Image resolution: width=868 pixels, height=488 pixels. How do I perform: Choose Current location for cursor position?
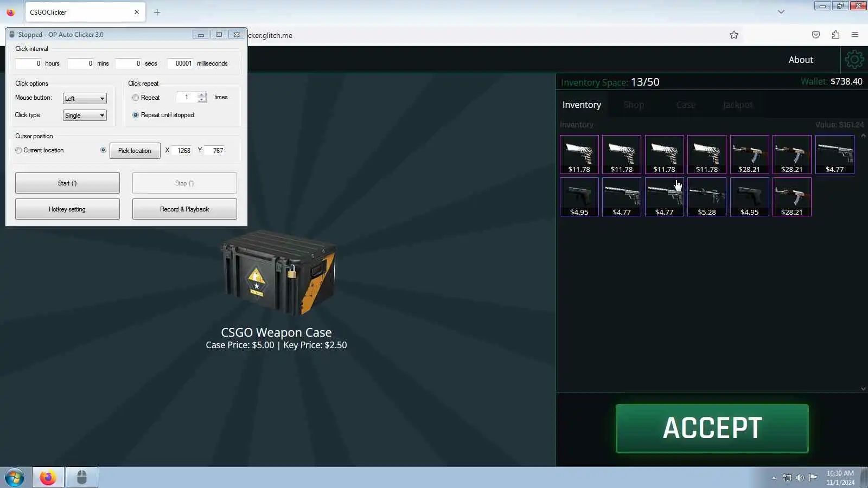coord(18,150)
